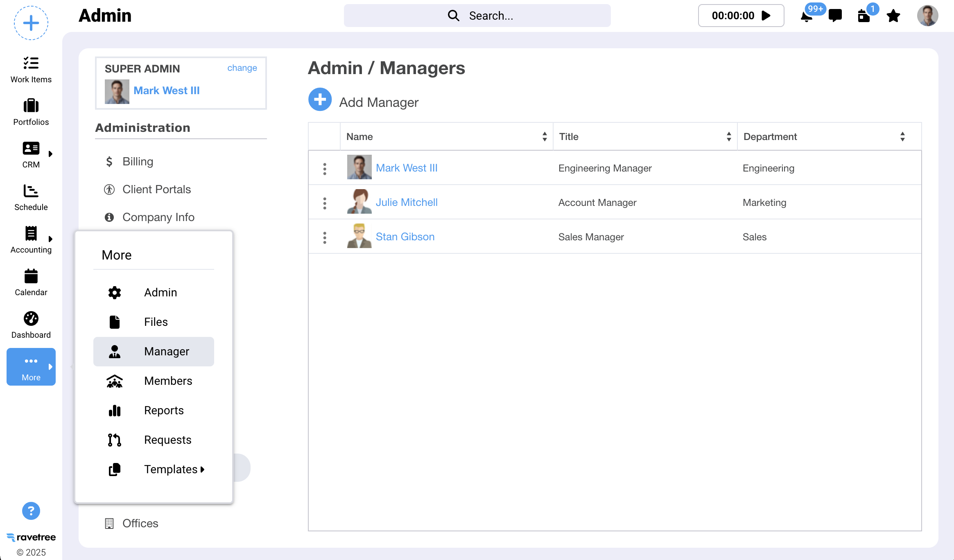The image size is (954, 560).
Task: Open Julie Mitchell's row options menu
Action: coord(325,203)
